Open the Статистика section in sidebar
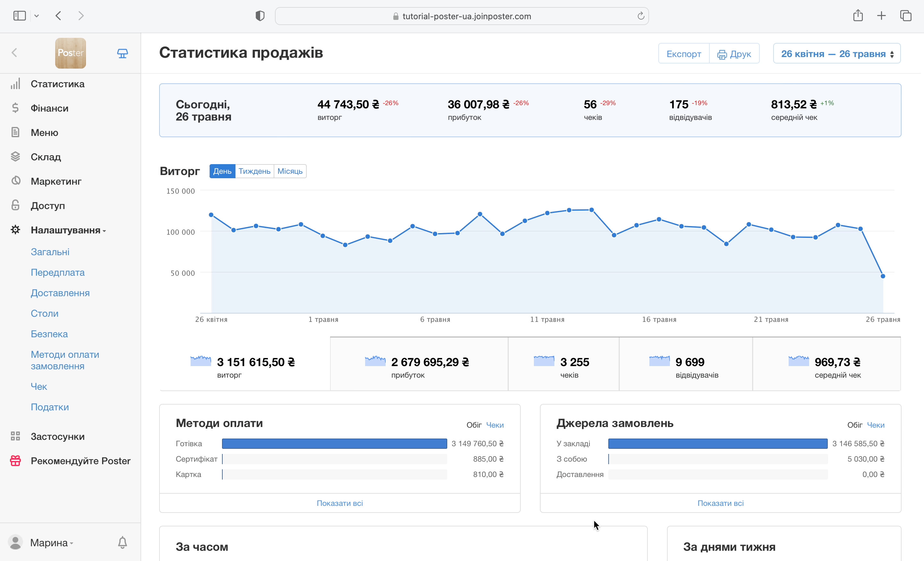 57,84
